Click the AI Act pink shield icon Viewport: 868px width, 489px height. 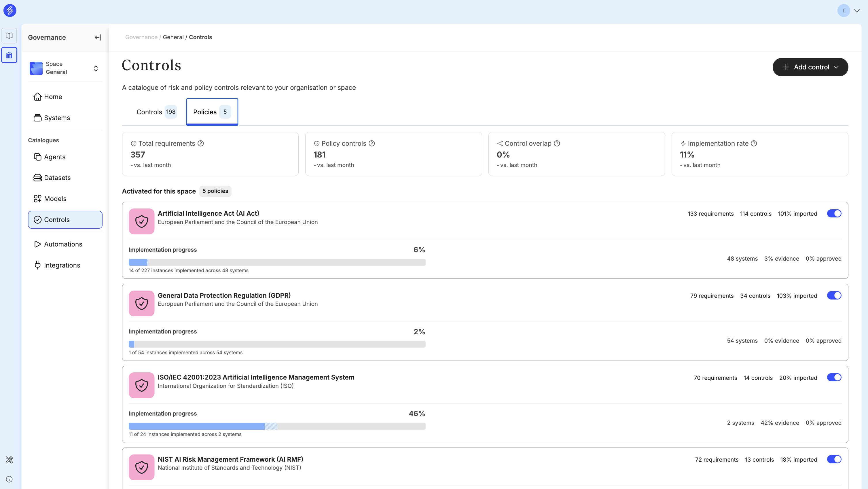tap(141, 221)
